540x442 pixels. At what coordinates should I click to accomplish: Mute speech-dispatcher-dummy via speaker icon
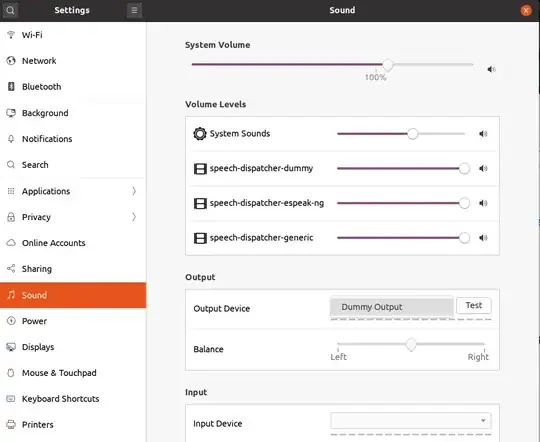[483, 168]
